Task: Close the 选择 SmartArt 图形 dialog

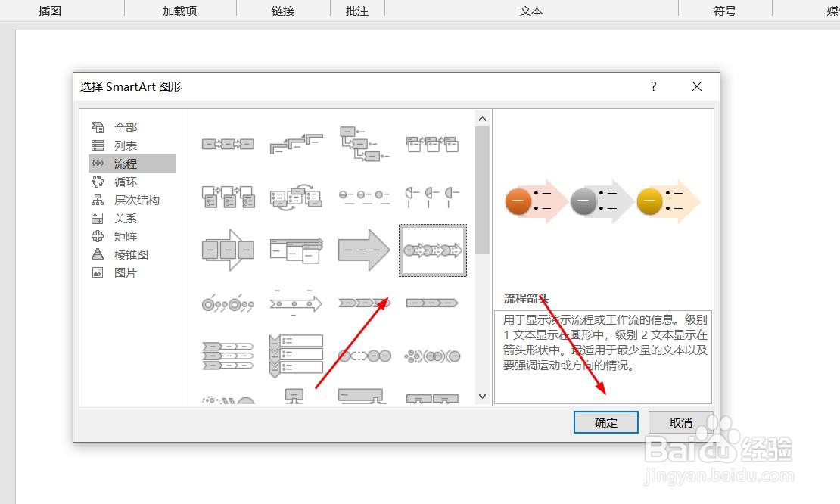Action: 696,86
